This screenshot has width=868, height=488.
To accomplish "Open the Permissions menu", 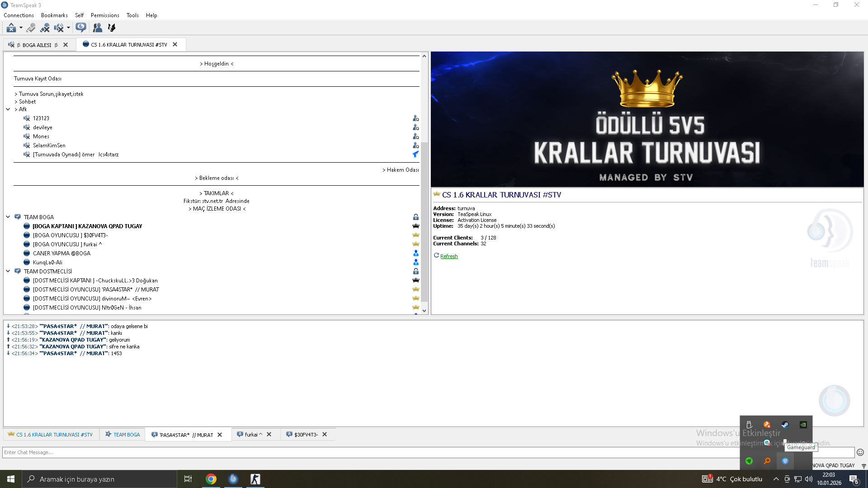I will 105,15.
